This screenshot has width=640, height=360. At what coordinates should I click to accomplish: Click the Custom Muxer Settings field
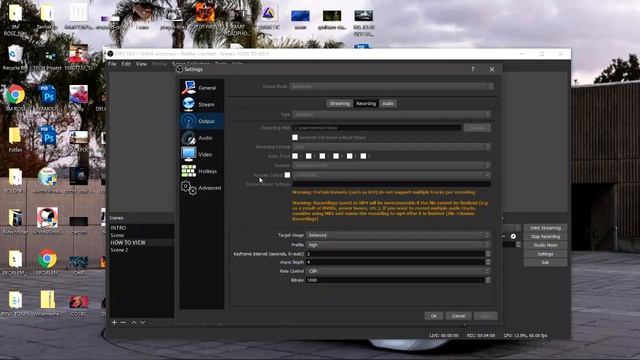pyautogui.click(x=391, y=184)
